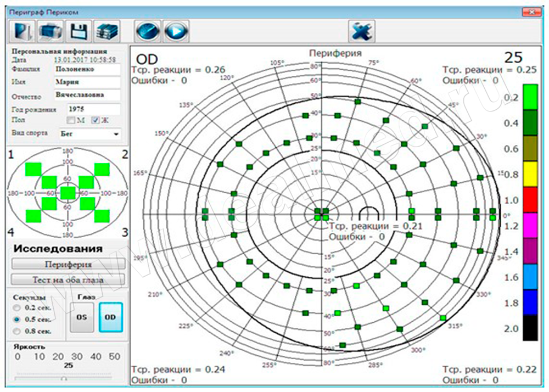Click the Периферия title above the chart
This screenshot has height=392, width=549.
click(x=335, y=53)
